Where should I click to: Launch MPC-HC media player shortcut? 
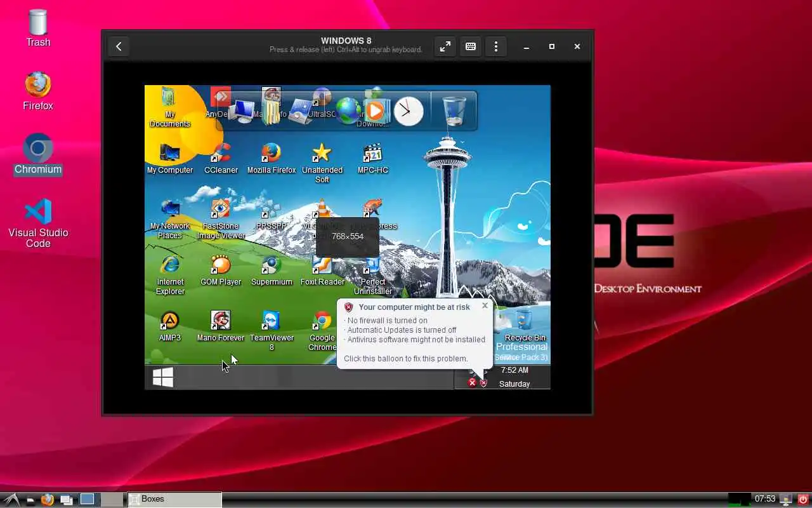(x=373, y=159)
